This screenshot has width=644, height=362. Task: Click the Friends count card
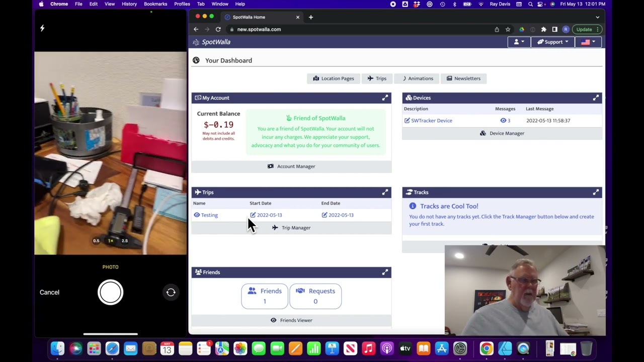coord(265,296)
